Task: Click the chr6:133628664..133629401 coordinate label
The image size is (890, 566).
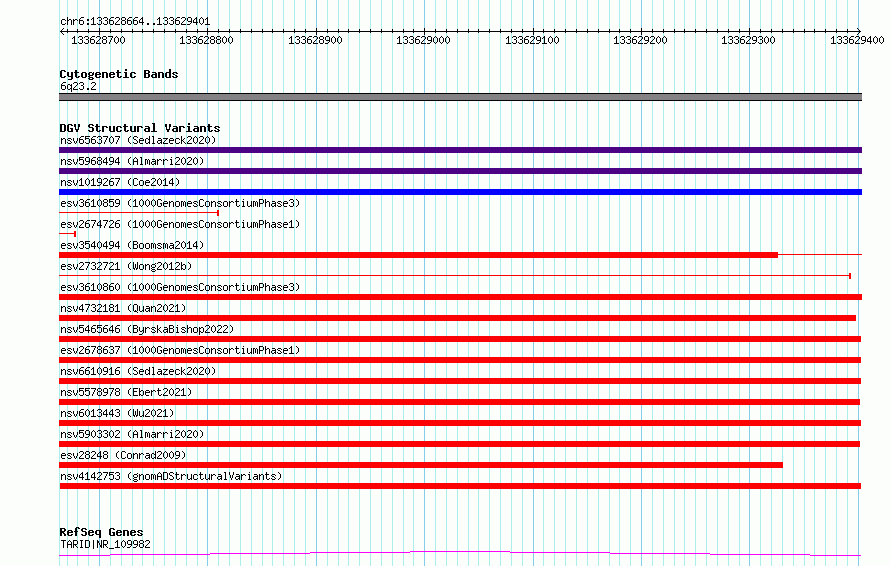Action: tap(135, 22)
